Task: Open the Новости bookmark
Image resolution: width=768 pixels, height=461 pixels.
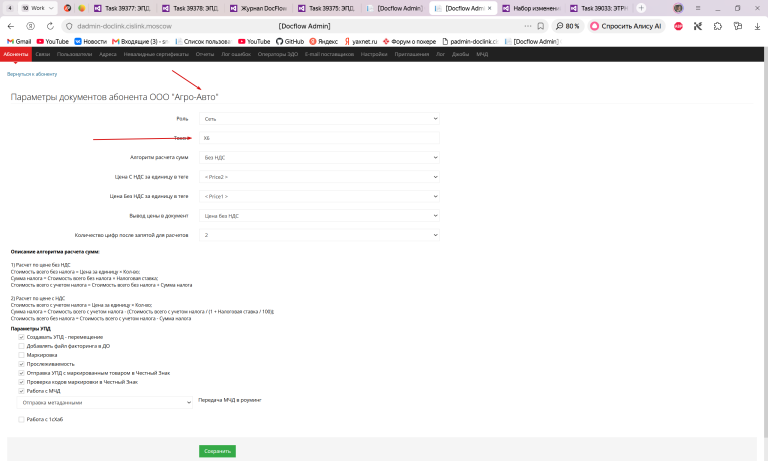Action: coord(90,42)
